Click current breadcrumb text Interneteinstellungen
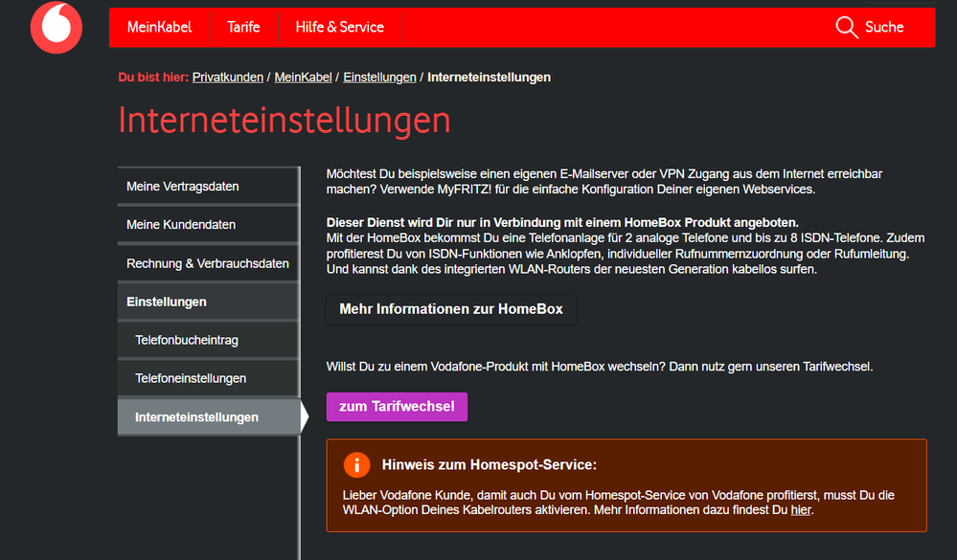 pyautogui.click(x=489, y=78)
